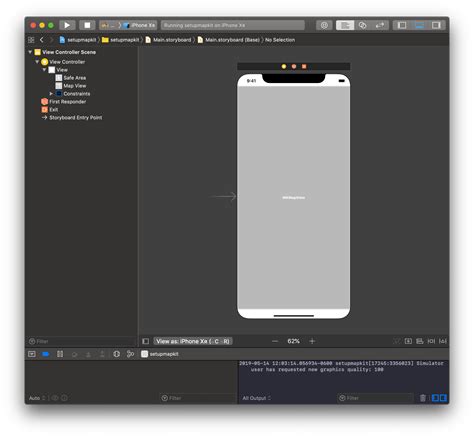The image size is (474, 437).
Task: Collapse the View Controller disclosure triangle
Action: (x=37, y=62)
